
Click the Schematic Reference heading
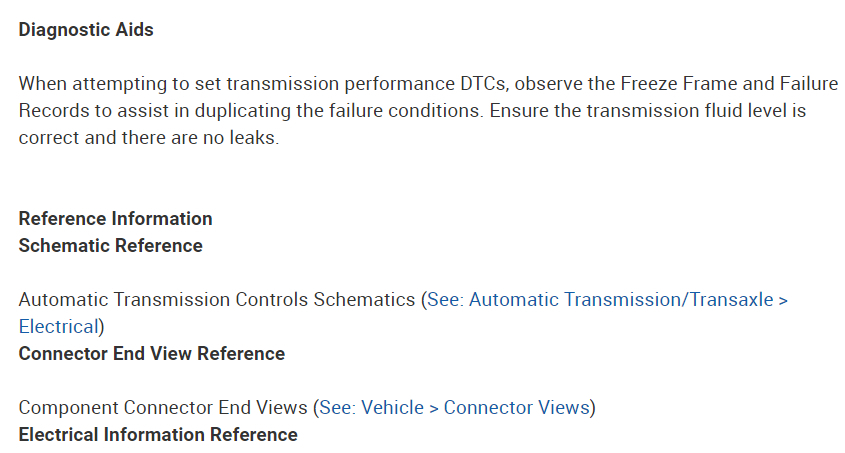(110, 245)
